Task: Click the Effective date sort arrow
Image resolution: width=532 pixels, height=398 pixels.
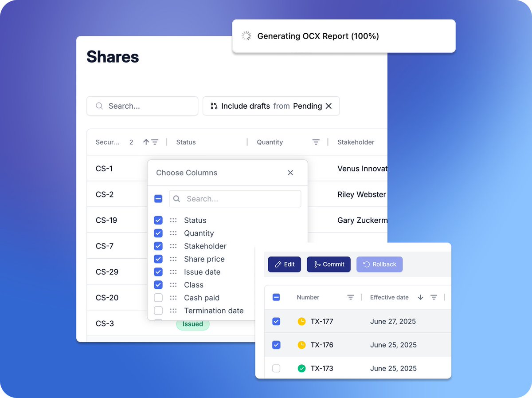Action: pyautogui.click(x=420, y=297)
